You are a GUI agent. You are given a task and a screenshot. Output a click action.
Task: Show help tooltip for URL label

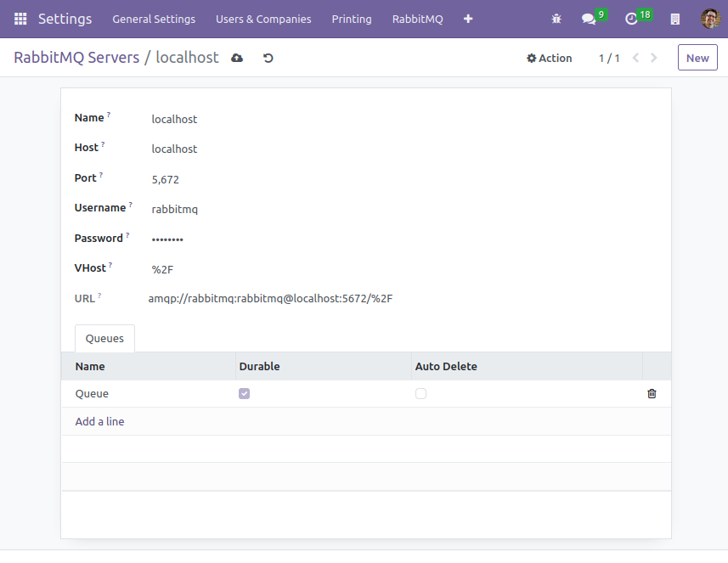[x=99, y=296]
